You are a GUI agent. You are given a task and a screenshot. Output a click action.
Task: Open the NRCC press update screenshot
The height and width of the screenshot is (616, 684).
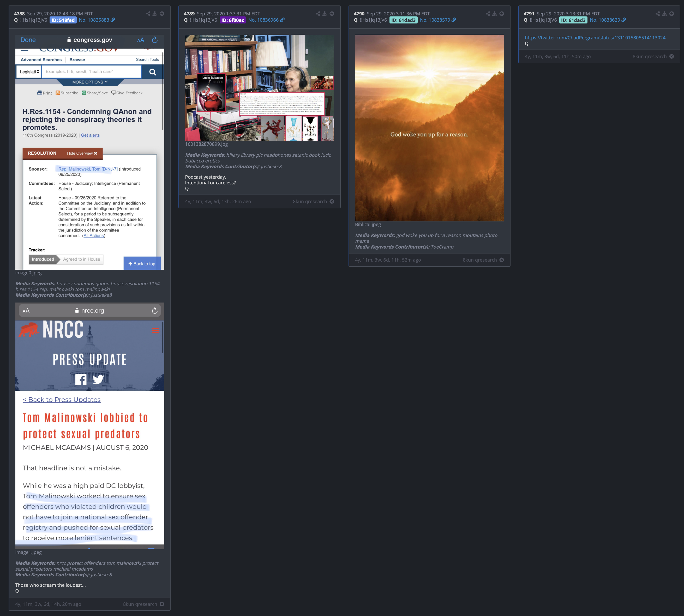tap(90, 425)
